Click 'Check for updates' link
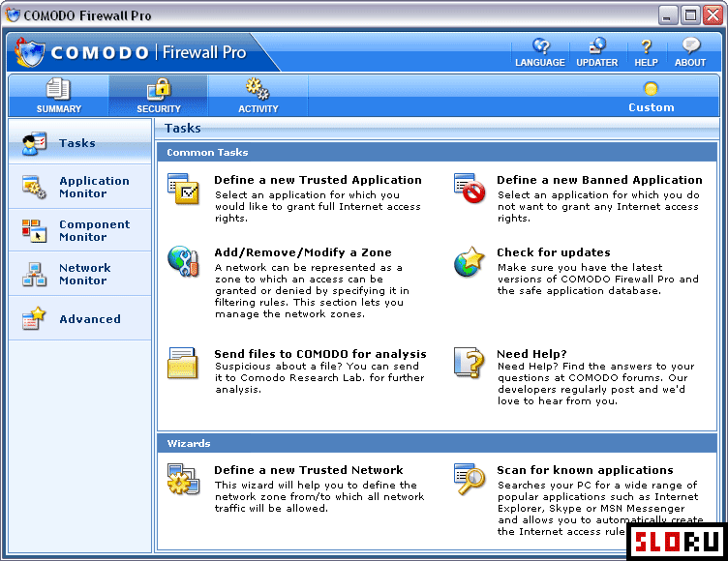This screenshot has width=728, height=561. tap(554, 252)
